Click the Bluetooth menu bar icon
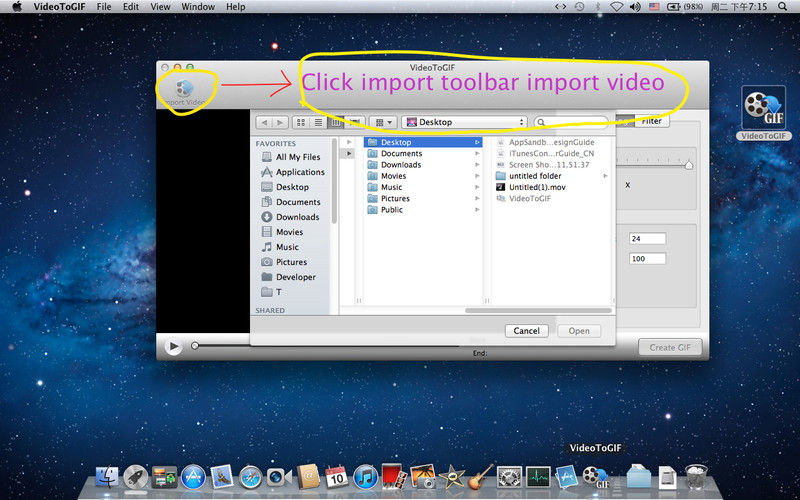 coord(598,7)
